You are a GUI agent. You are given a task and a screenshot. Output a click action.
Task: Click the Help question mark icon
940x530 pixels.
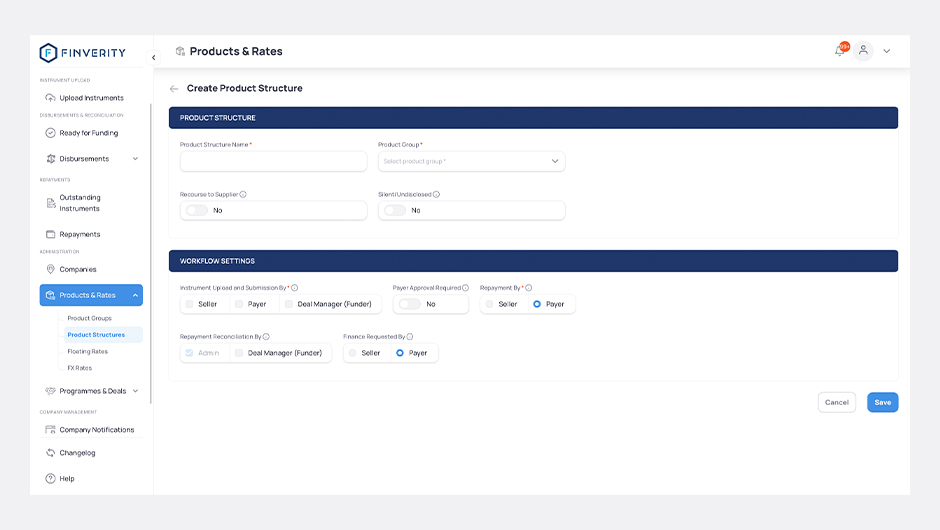[50, 478]
